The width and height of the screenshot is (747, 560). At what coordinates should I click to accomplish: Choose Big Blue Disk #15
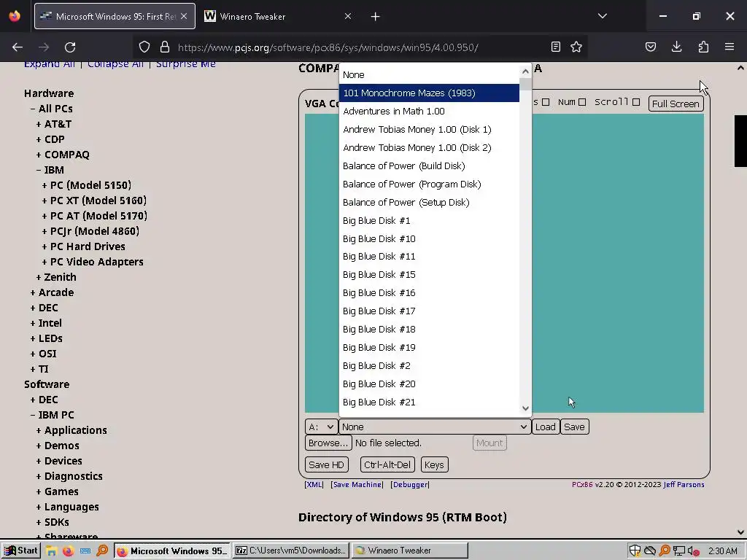point(429,275)
